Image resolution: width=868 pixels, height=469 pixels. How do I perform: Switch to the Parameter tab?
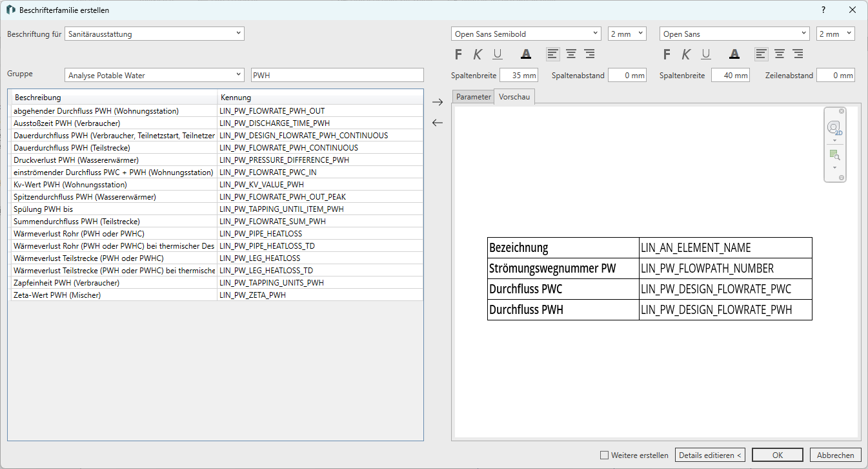click(473, 97)
